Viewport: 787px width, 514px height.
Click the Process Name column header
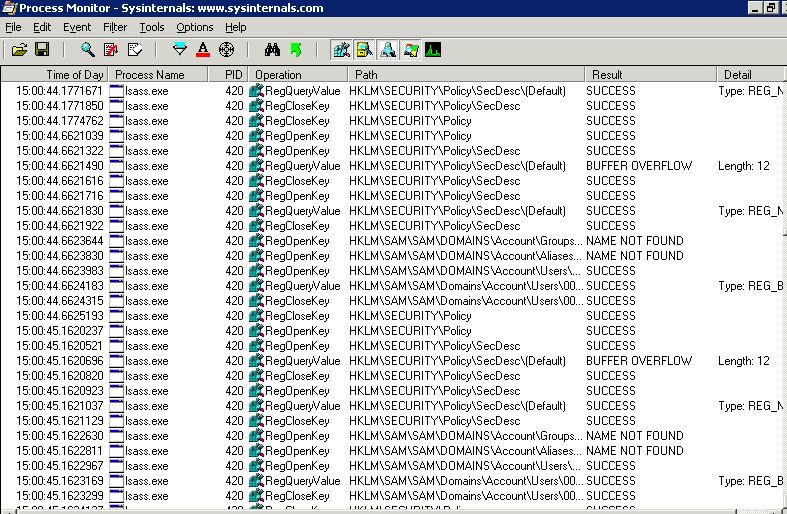159,75
